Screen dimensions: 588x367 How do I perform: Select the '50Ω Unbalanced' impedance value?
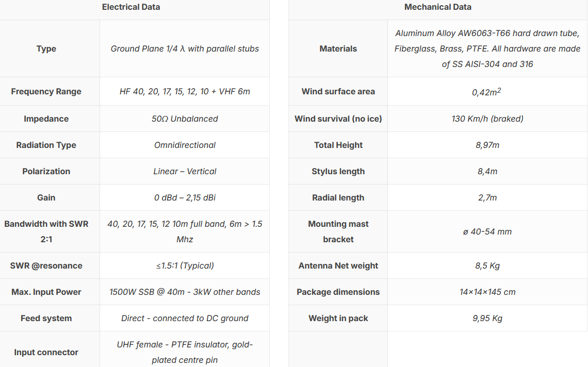185,119
